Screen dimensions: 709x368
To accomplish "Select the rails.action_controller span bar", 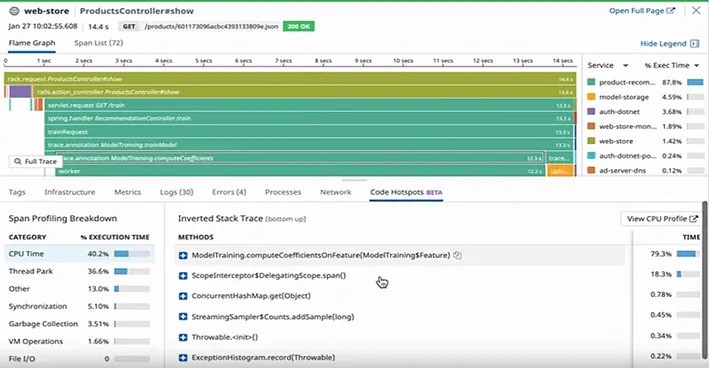I will (304, 92).
